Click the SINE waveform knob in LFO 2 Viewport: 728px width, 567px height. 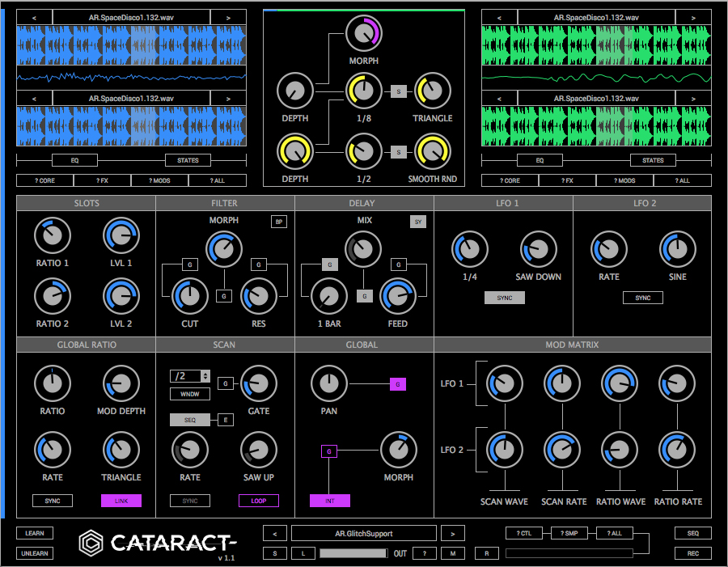pos(677,249)
